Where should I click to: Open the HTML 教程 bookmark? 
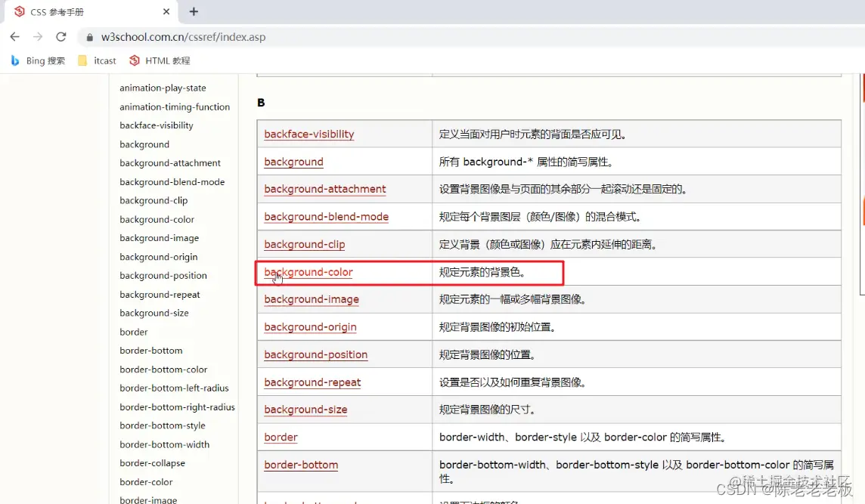(x=160, y=60)
